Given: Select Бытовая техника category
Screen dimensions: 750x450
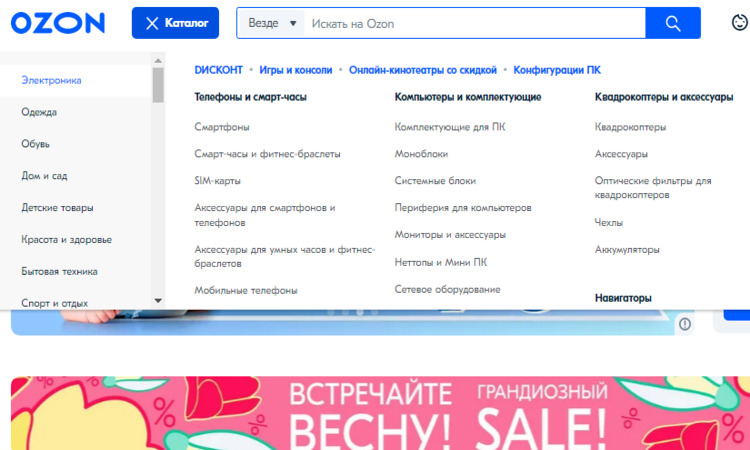Looking at the screenshot, I should [59, 272].
